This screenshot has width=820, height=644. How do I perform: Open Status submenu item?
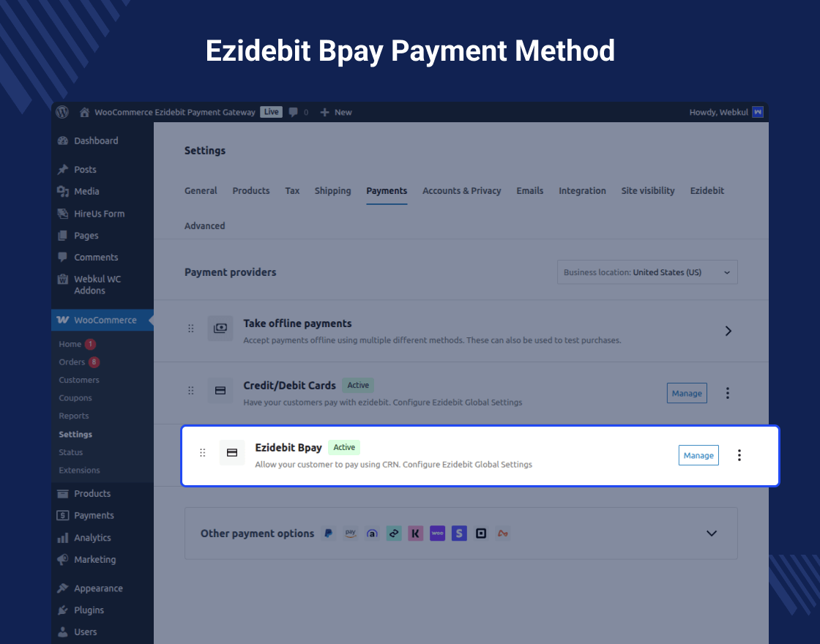tap(70, 452)
